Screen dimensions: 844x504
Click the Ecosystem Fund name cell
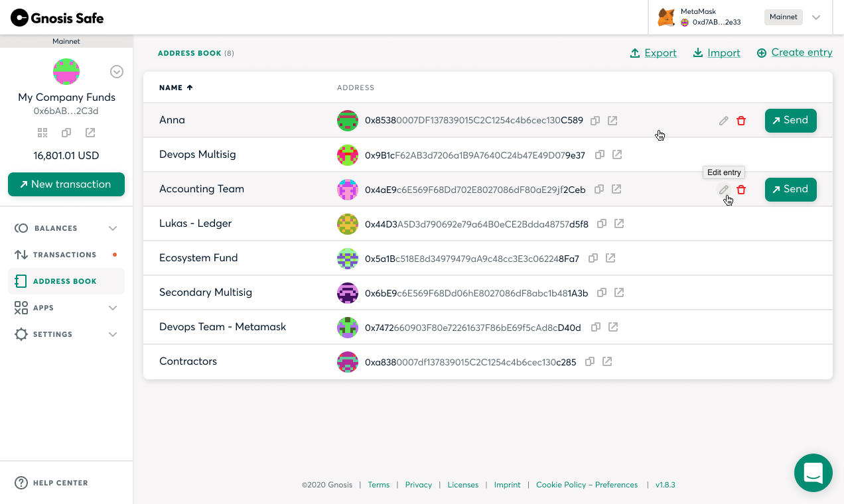point(198,258)
